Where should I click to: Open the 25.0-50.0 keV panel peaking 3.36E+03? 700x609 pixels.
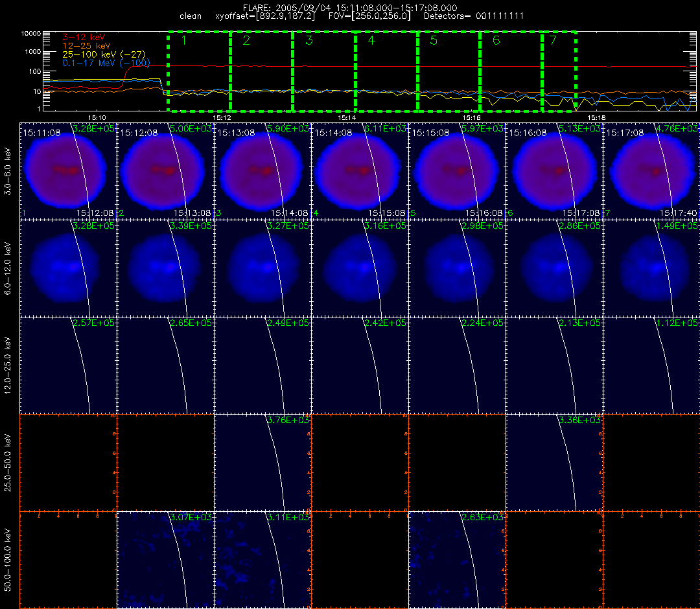click(x=555, y=463)
